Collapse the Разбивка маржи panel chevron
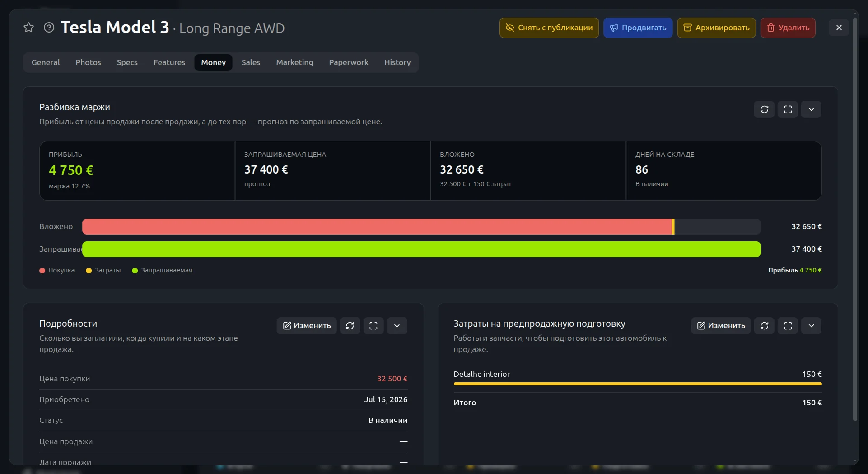 point(811,109)
